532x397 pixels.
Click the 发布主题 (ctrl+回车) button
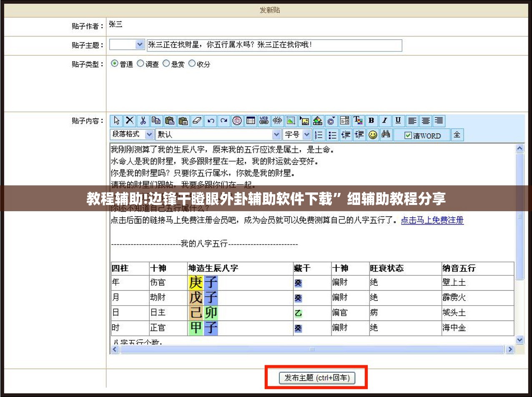click(316, 378)
